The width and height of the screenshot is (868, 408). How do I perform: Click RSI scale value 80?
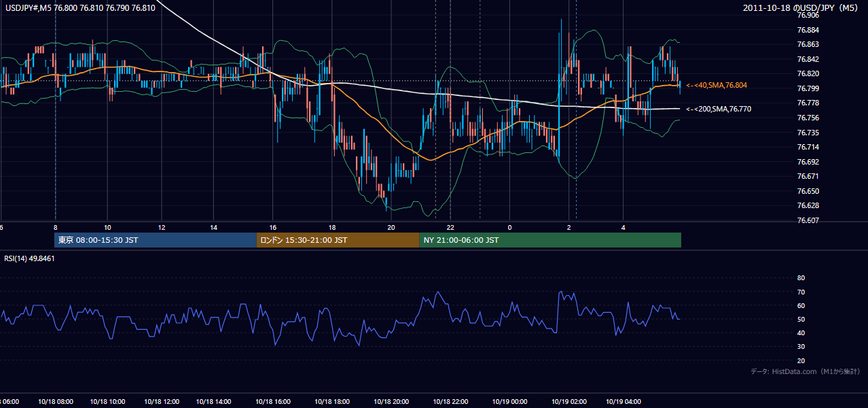[801, 278]
